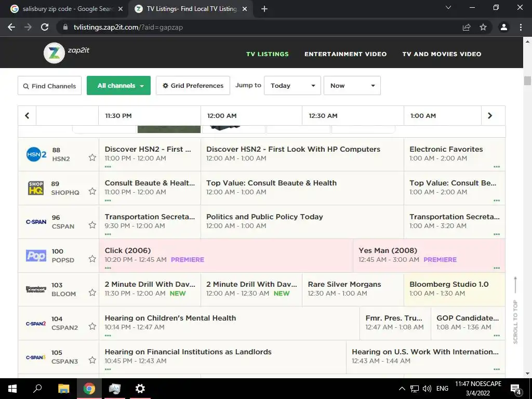The width and height of the screenshot is (532, 399).
Task: Open Chrome three-dot menu
Action: click(x=521, y=27)
